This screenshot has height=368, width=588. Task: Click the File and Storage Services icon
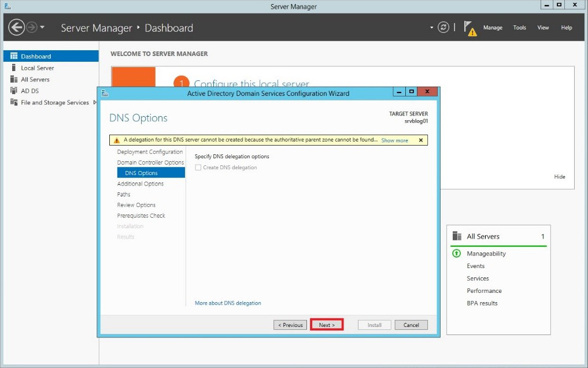point(14,102)
